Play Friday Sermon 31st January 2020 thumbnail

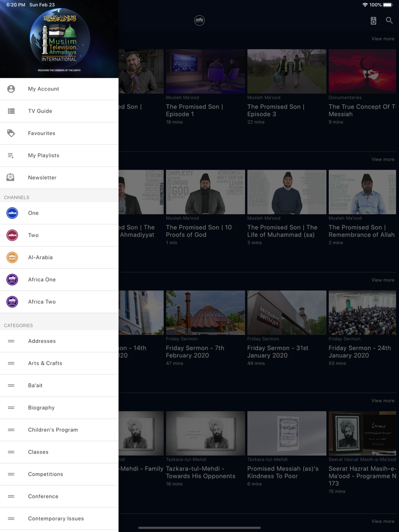287,313
